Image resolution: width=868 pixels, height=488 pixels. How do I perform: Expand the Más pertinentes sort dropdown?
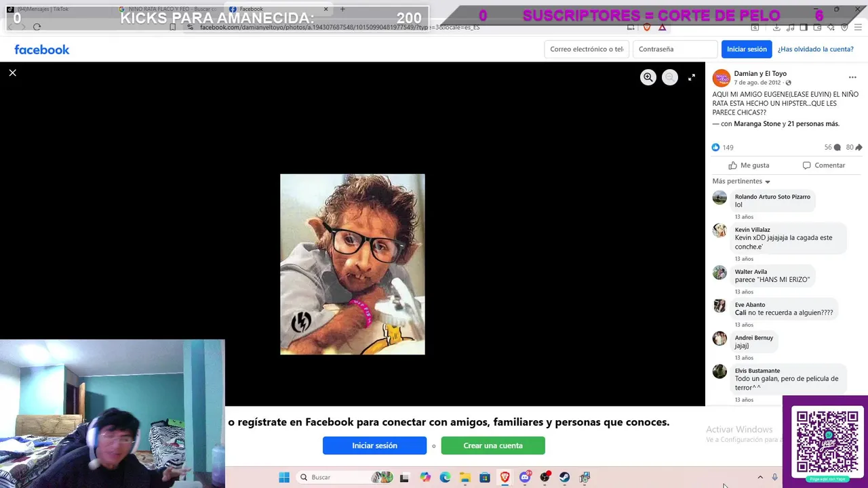coord(741,182)
